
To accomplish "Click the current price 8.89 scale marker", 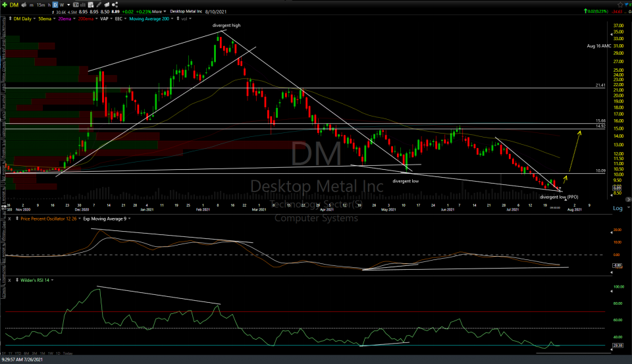I will click(617, 188).
